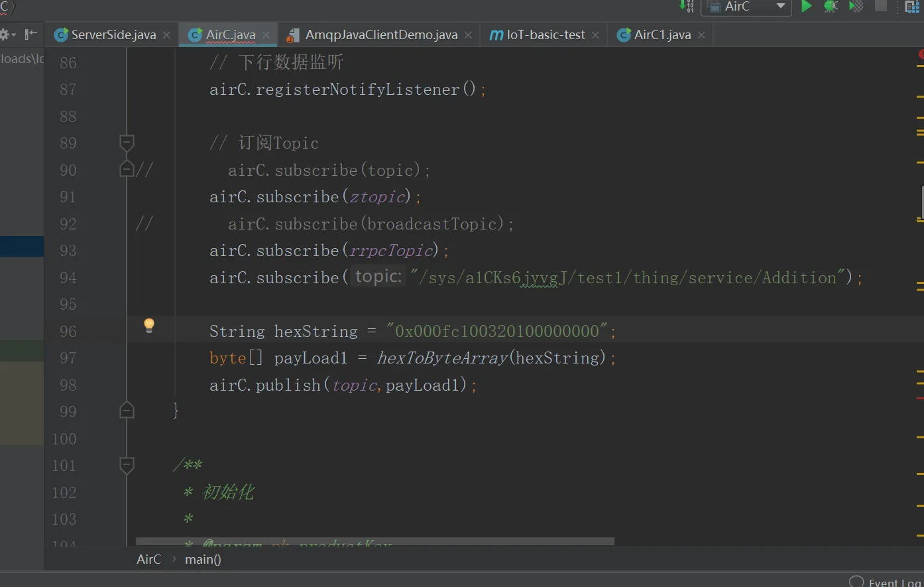Click the red error stripe marker at top
Viewport: 924px width, 587px height.
[x=921, y=54]
